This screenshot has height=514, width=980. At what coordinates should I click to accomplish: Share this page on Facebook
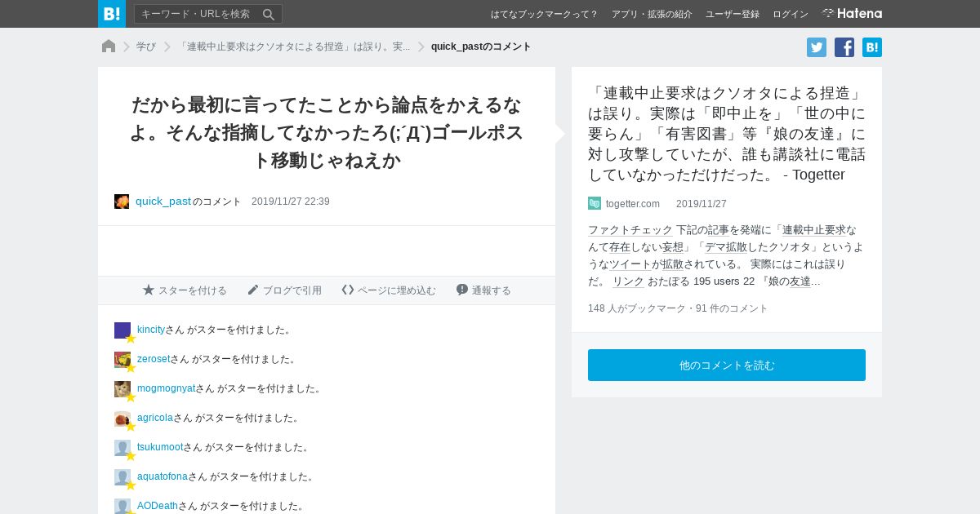pos(844,47)
